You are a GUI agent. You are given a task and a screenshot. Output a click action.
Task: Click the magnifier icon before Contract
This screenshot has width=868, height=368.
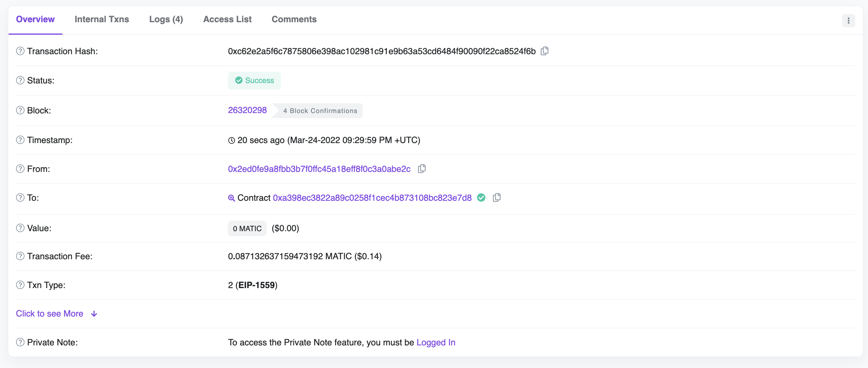(x=231, y=198)
